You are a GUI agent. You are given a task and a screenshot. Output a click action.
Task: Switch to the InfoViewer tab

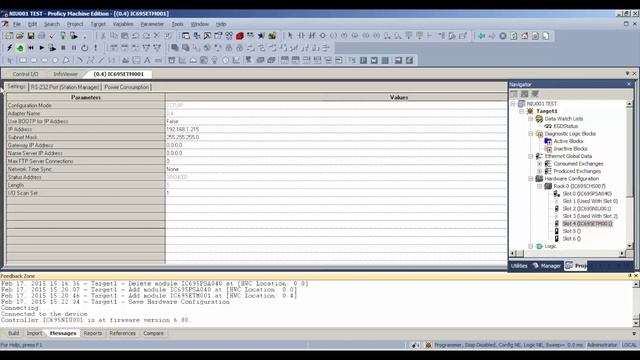click(65, 74)
